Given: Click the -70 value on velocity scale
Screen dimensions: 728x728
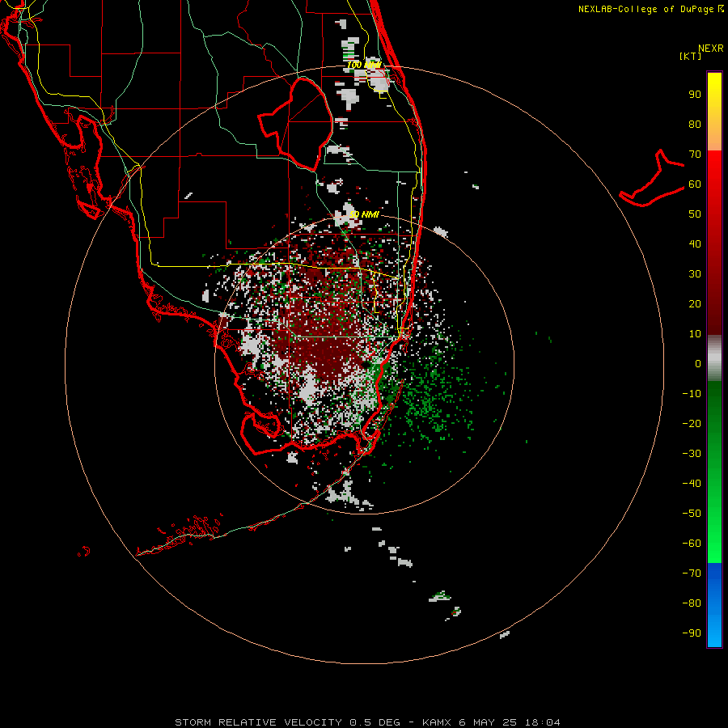Looking at the screenshot, I should [692, 574].
